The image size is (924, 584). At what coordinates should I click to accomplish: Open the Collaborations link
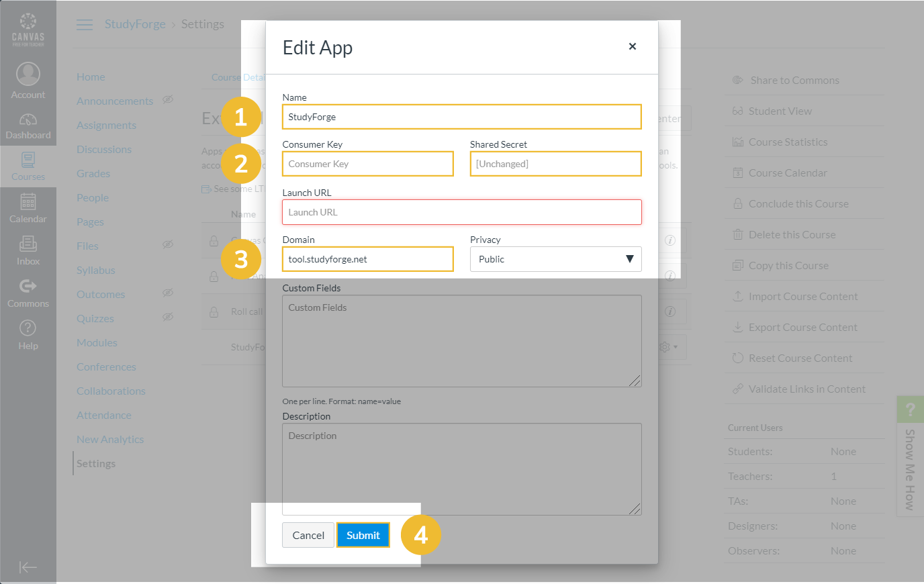(111, 391)
